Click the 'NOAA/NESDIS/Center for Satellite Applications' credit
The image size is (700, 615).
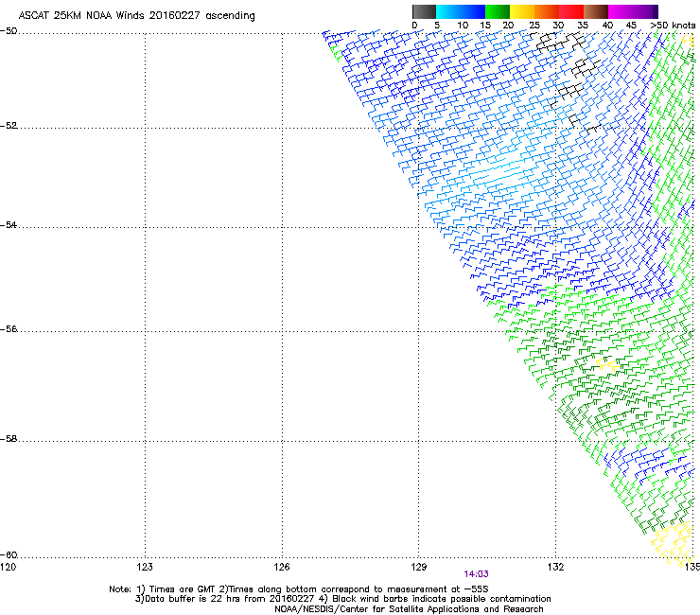[x=378, y=609]
